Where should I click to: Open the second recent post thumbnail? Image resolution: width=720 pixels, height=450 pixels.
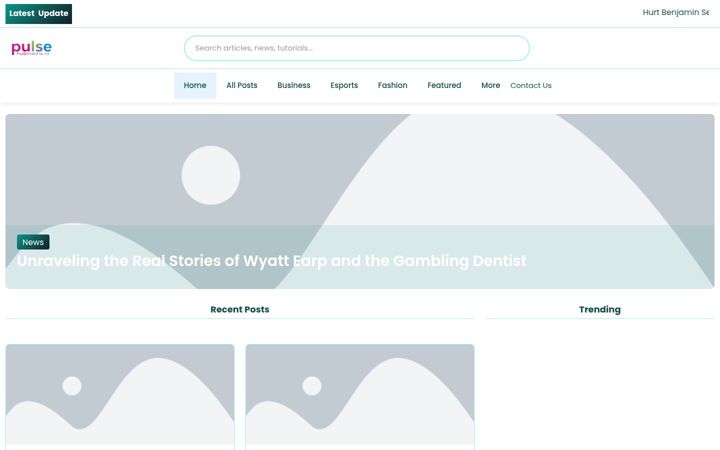(x=360, y=395)
